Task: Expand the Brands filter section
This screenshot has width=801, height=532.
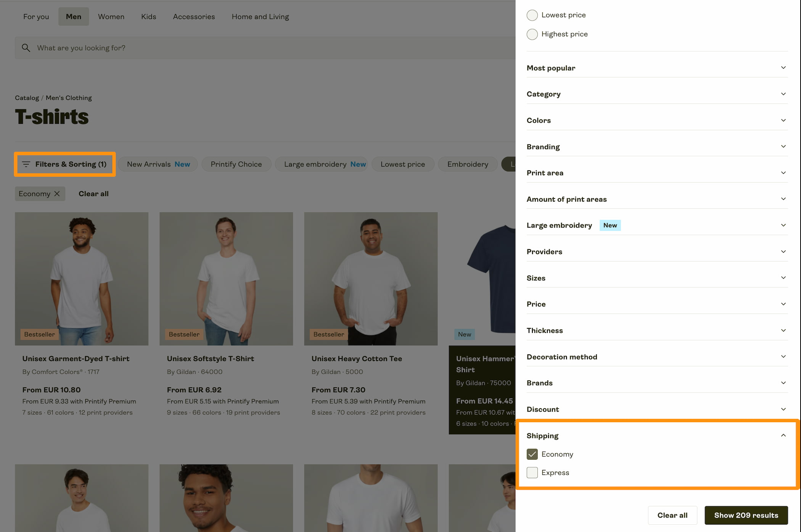Action: pyautogui.click(x=657, y=383)
